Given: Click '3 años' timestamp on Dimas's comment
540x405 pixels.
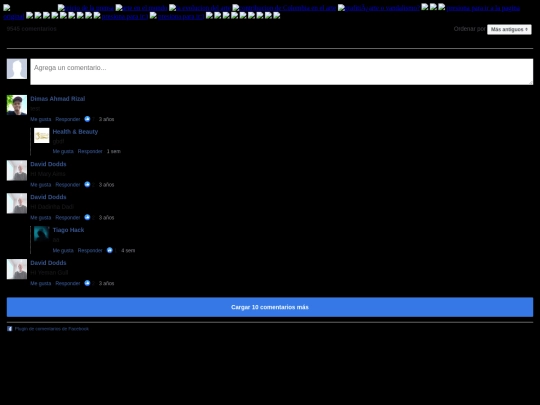Looking at the screenshot, I should pyautogui.click(x=106, y=119).
